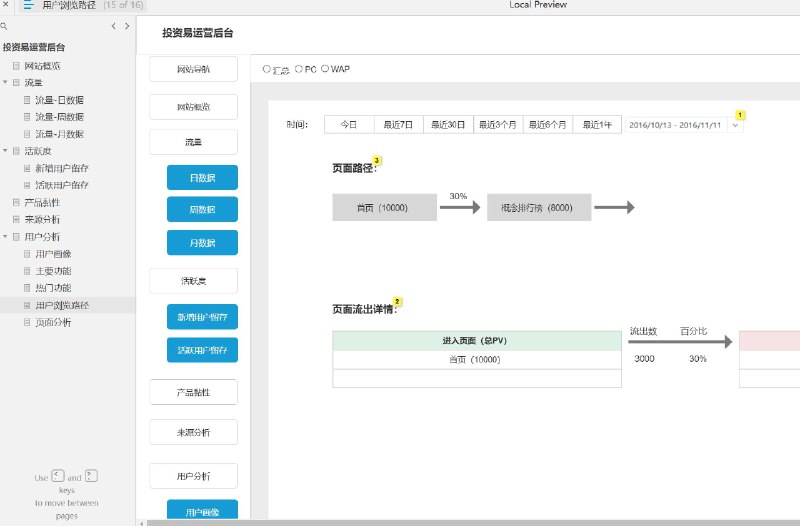
Task: Click the 首页 (10000) table cell
Action: click(x=477, y=360)
